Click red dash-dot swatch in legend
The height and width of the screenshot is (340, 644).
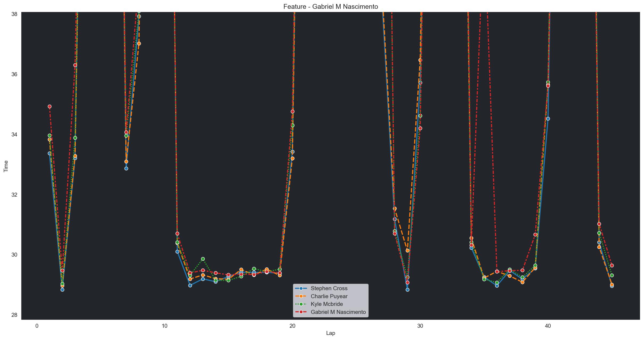click(301, 312)
